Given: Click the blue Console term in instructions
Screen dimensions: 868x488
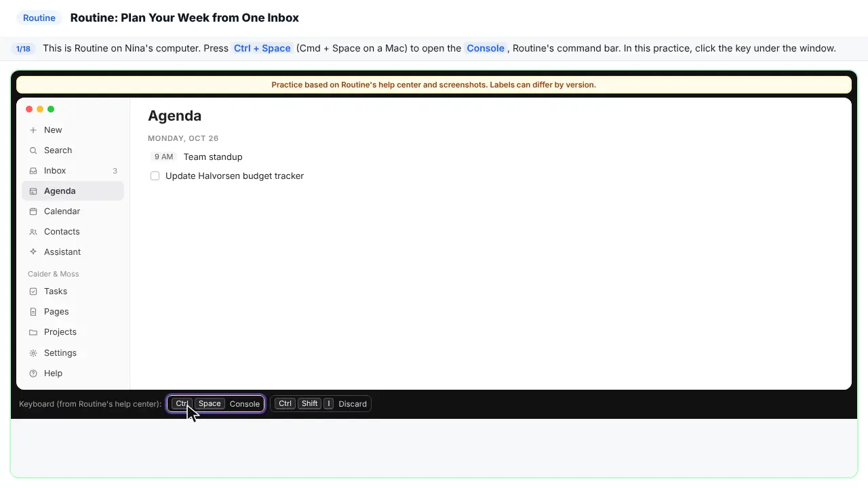Looking at the screenshot, I should (x=486, y=48).
